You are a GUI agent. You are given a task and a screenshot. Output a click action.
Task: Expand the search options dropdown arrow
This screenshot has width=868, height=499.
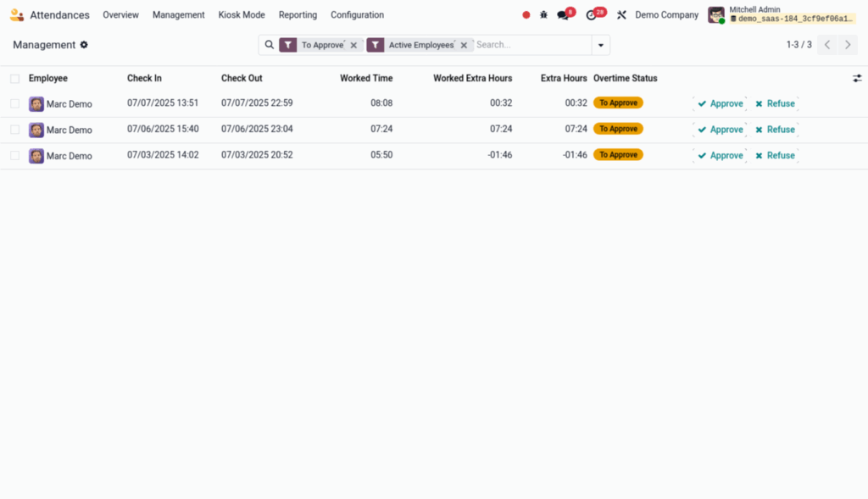coord(601,45)
